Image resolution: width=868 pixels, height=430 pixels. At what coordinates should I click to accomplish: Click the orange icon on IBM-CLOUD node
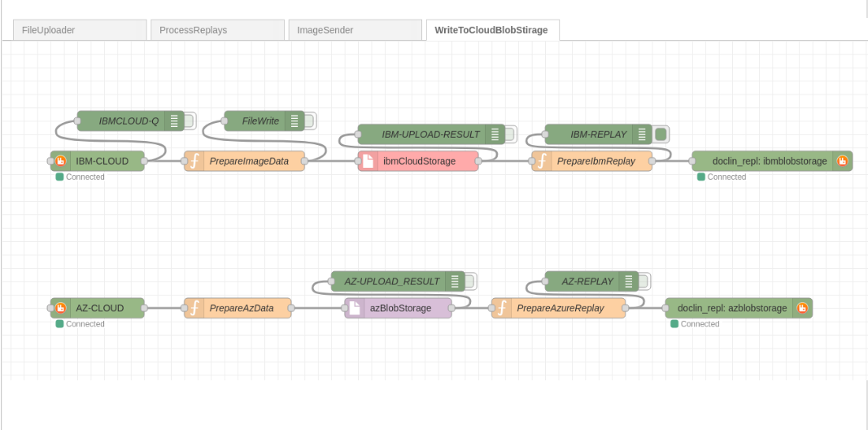point(61,161)
